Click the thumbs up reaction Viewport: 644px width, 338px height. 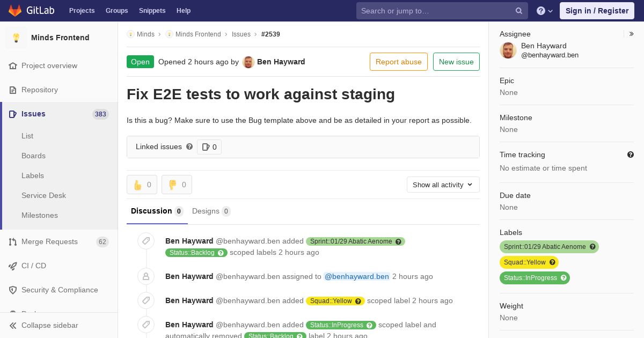(142, 185)
